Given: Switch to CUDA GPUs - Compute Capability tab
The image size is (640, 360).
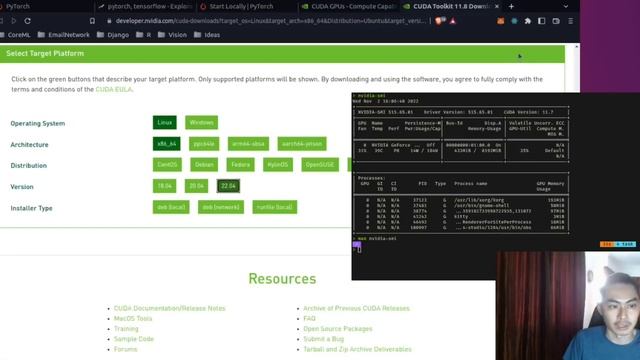Looking at the screenshot, I should [x=349, y=6].
